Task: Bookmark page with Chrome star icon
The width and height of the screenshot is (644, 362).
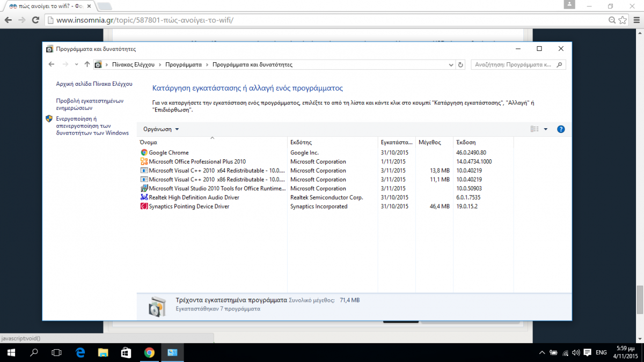Action: pyautogui.click(x=623, y=20)
